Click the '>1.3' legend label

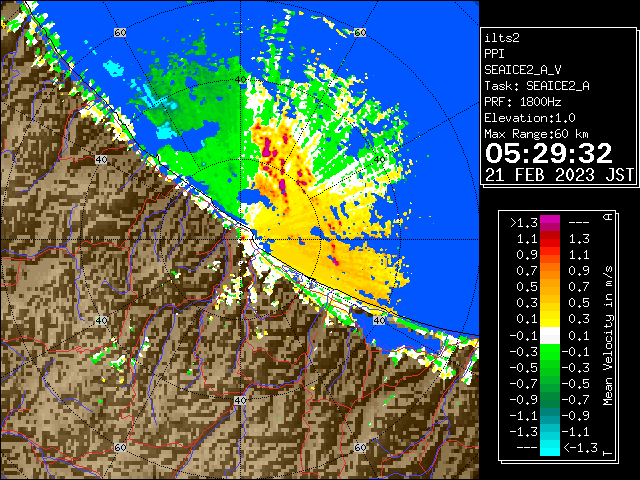(524, 223)
